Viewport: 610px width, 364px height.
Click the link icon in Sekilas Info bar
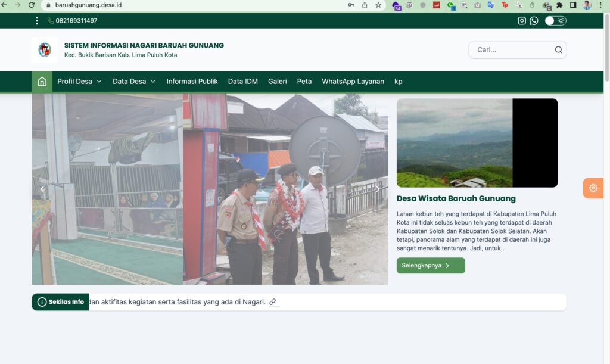click(x=273, y=302)
